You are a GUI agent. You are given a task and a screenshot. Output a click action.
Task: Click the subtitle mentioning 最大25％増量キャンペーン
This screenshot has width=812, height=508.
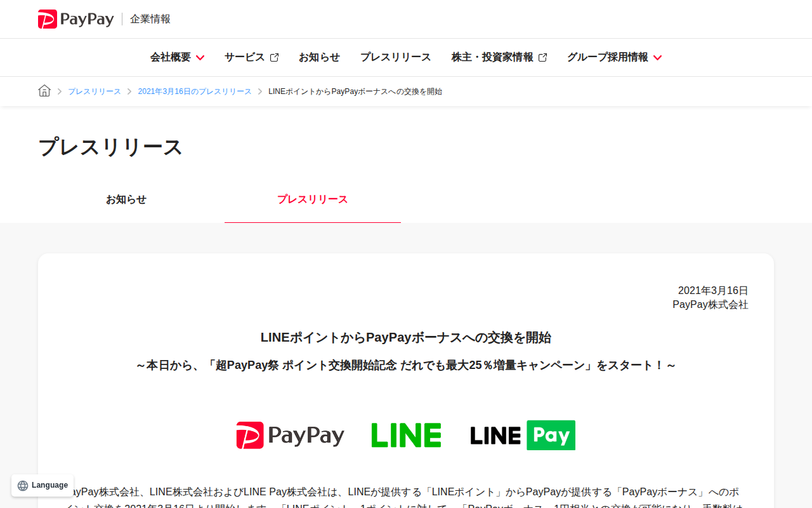406,365
